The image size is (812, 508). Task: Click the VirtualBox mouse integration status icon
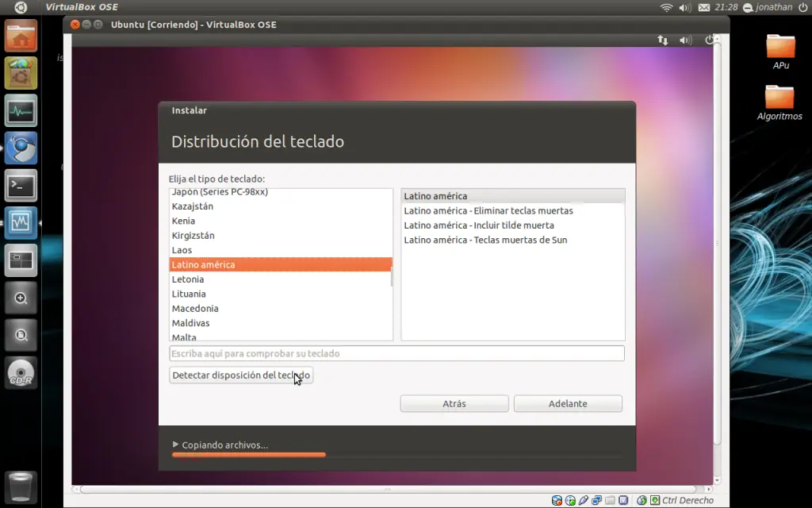pyautogui.click(x=642, y=500)
